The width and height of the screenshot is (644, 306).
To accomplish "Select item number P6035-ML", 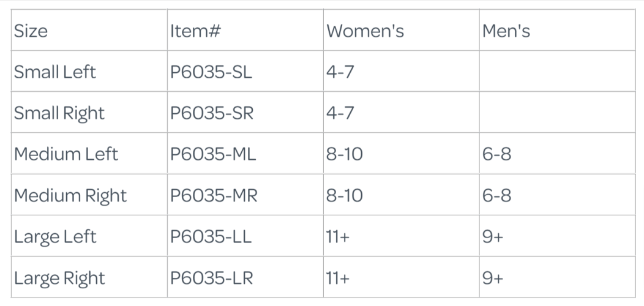I will coord(213,154).
